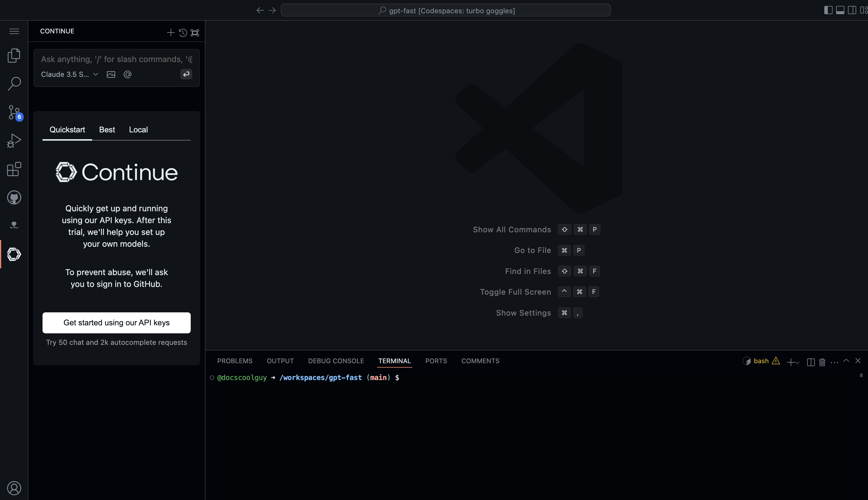
Task: Click the Ask anything chat input
Action: [116, 59]
